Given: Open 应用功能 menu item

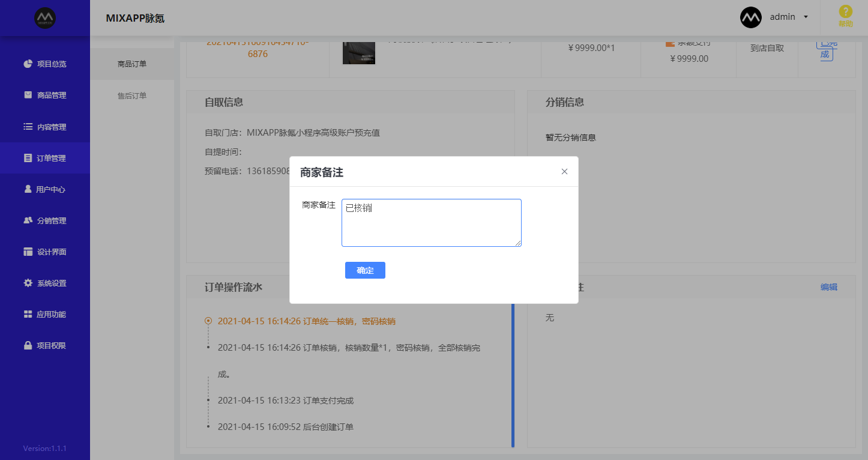Looking at the screenshot, I should tap(45, 314).
